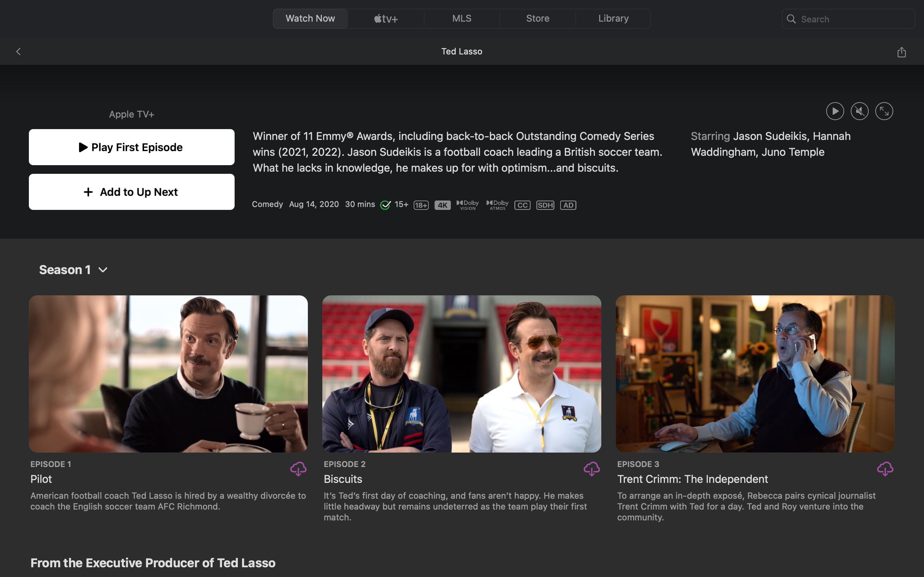Play the background trailer preview
The height and width of the screenshot is (577, 924).
click(x=834, y=111)
